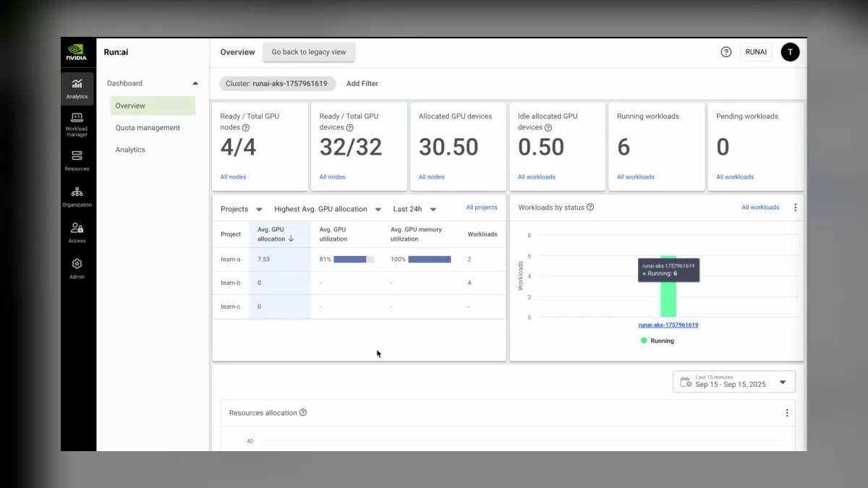Select the team-a project row

(359, 259)
